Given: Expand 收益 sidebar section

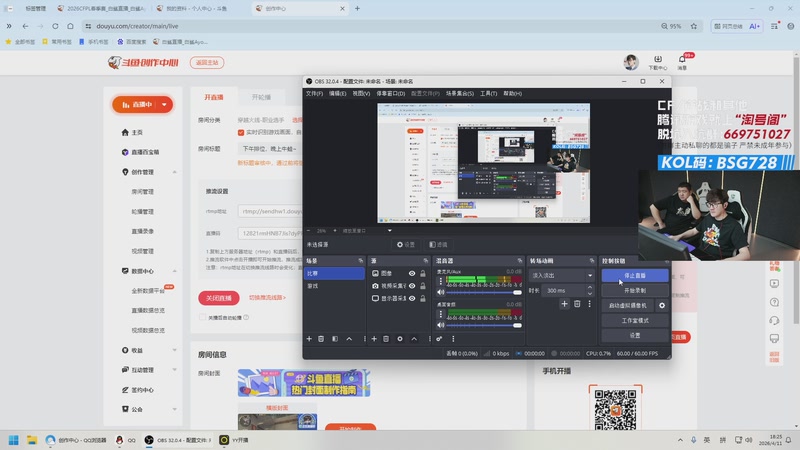Looking at the screenshot, I should 174,351.
